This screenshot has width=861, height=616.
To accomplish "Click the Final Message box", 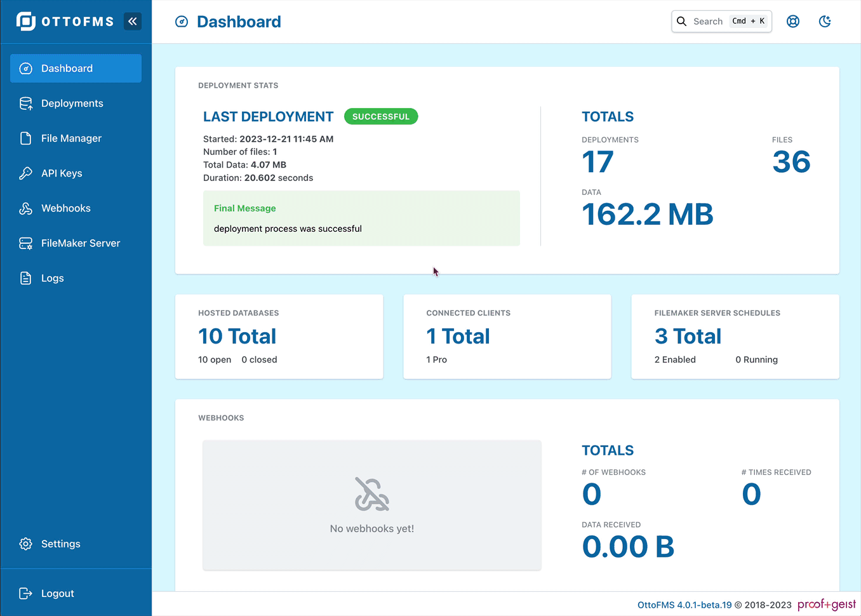I will [x=361, y=218].
